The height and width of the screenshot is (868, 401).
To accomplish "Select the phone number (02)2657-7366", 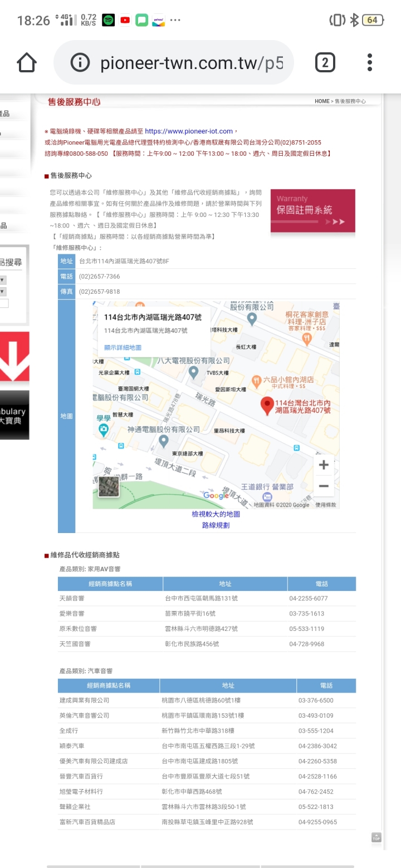I will point(100,277).
